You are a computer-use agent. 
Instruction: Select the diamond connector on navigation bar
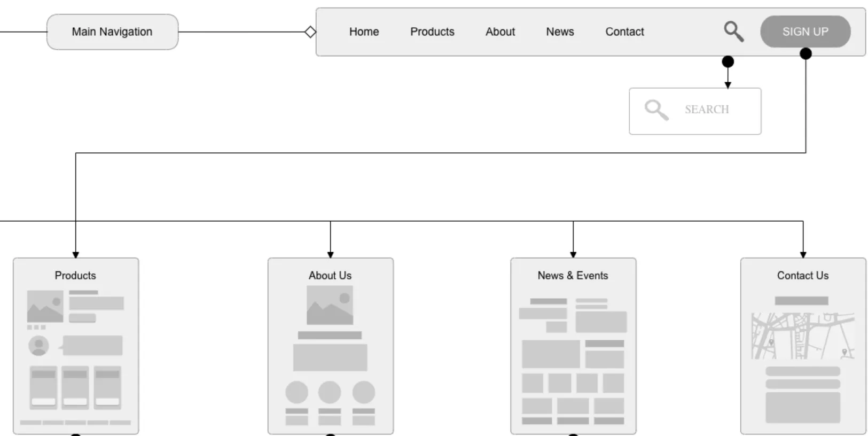pos(310,32)
